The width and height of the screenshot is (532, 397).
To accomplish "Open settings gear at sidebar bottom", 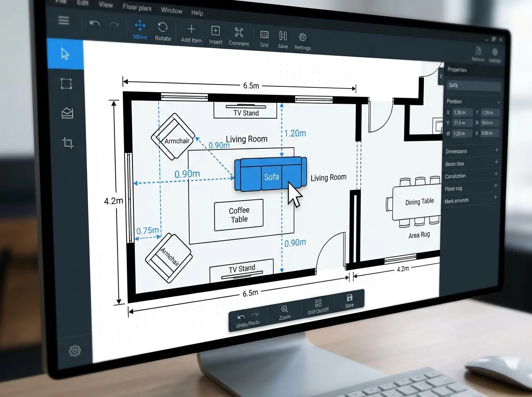I will pos(74,351).
